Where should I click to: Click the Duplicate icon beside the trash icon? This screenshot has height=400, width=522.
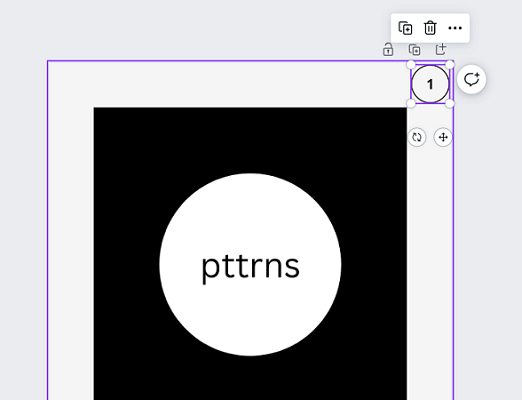click(x=405, y=28)
